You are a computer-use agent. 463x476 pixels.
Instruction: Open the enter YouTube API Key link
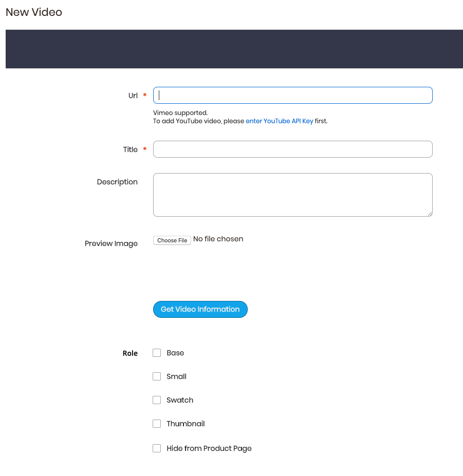(279, 121)
